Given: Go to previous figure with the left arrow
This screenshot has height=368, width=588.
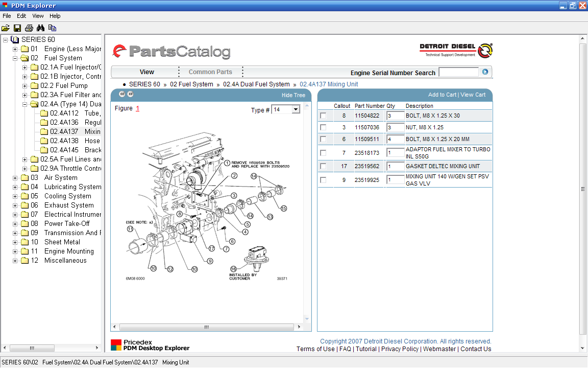Looking at the screenshot, I should 122,94.
